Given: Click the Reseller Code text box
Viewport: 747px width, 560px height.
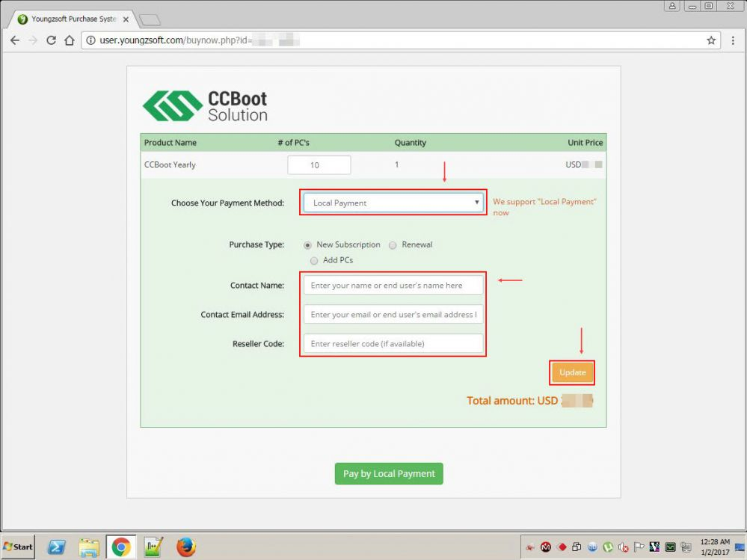Looking at the screenshot, I should pos(393,344).
